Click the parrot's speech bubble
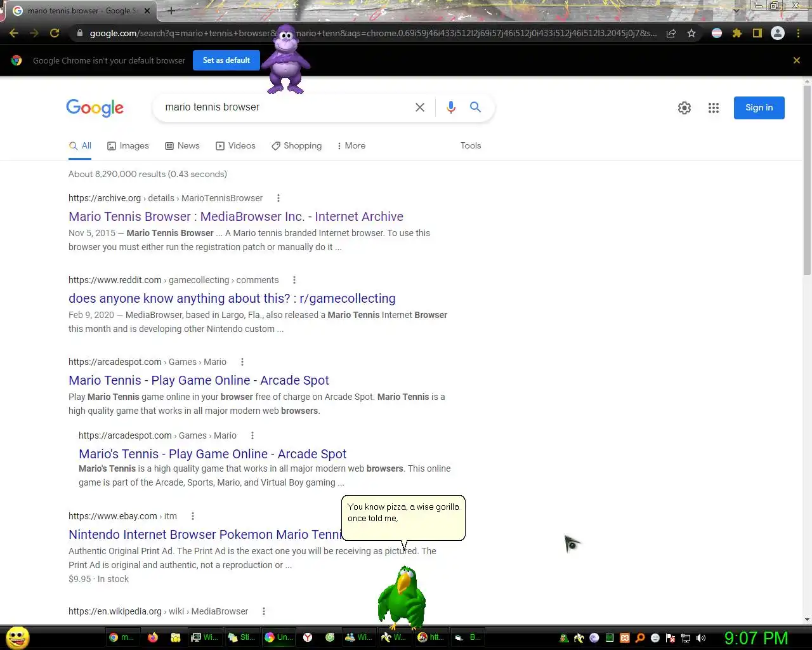 [x=403, y=518]
